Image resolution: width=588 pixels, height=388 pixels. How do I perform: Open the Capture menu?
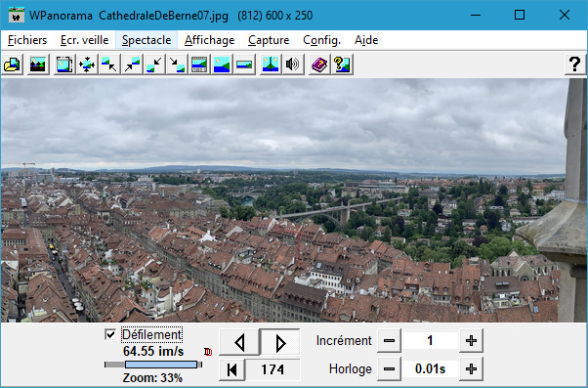[269, 40]
